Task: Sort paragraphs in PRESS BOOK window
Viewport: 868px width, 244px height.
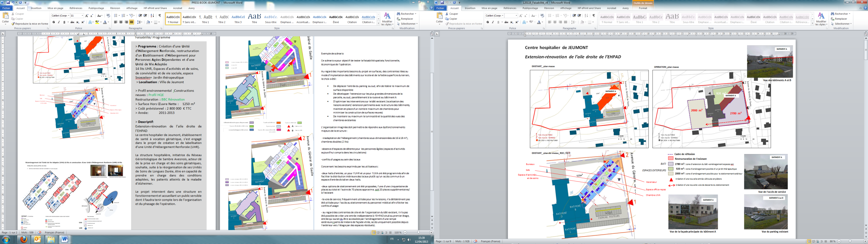Action: click(x=152, y=15)
